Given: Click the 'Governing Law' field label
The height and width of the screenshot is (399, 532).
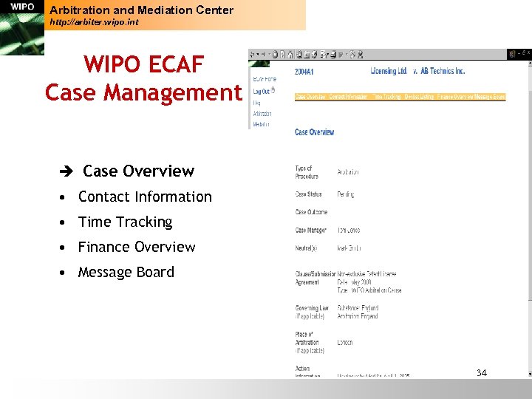Looking at the screenshot, I should [312, 308].
